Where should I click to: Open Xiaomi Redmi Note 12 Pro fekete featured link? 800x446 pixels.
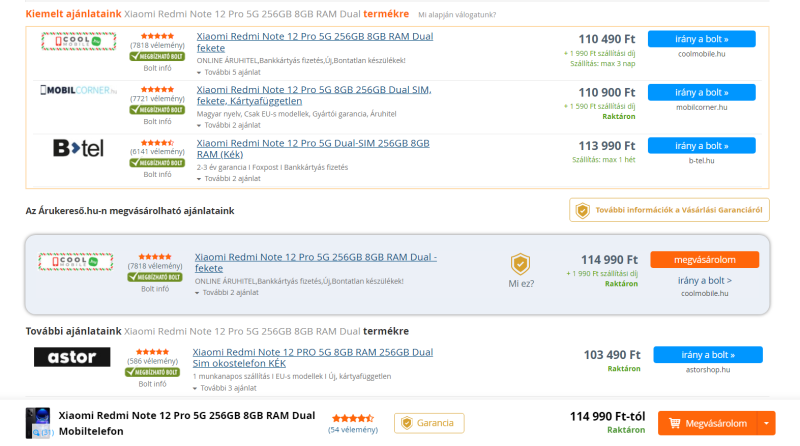(315, 42)
